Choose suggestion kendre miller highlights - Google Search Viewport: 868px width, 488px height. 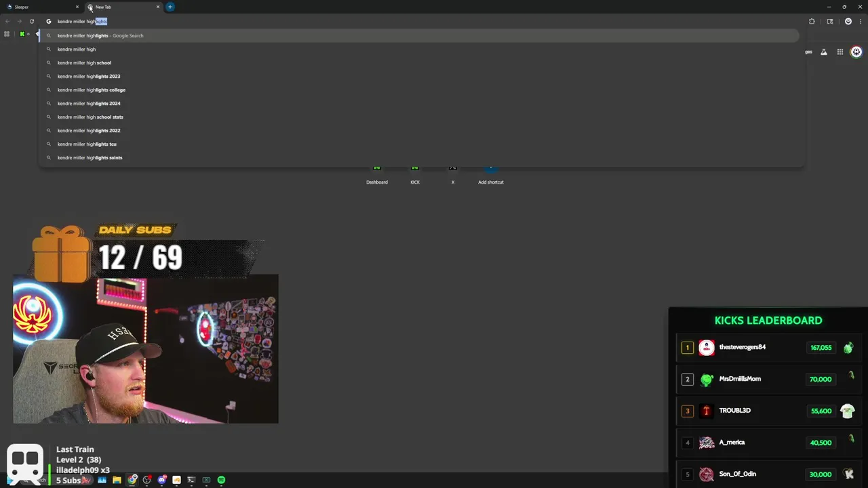(x=420, y=35)
